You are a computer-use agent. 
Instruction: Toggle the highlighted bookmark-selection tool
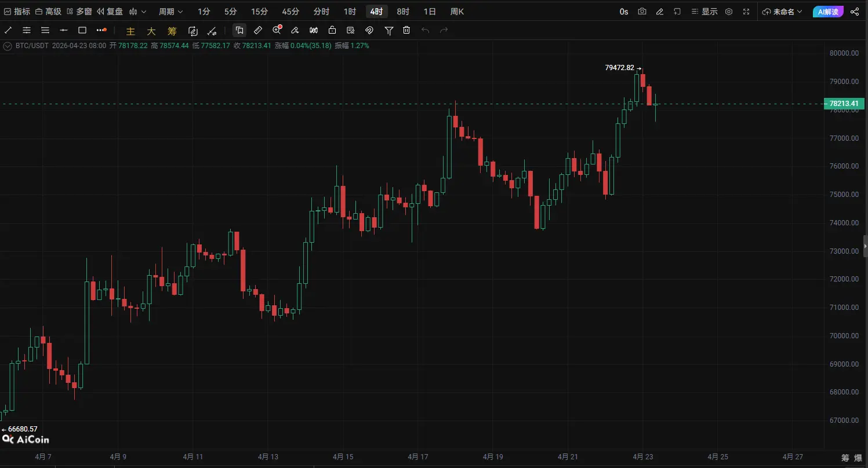click(239, 30)
